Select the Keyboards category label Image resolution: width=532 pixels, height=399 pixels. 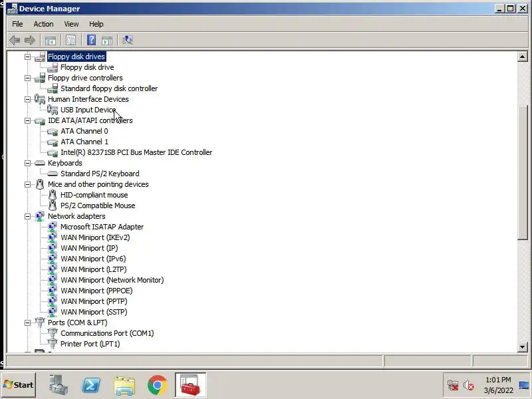pyautogui.click(x=65, y=163)
